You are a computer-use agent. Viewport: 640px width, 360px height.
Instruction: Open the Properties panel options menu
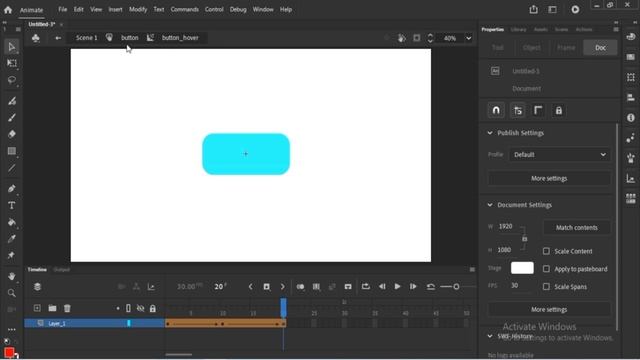click(616, 29)
